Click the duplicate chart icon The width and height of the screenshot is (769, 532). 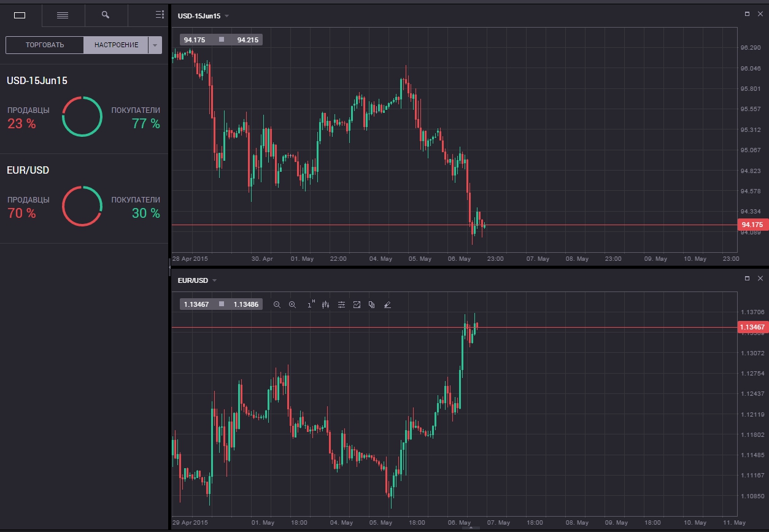coord(371,304)
